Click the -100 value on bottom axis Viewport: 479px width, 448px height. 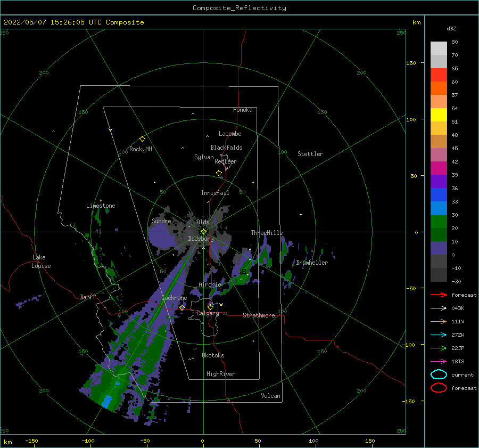[88, 441]
